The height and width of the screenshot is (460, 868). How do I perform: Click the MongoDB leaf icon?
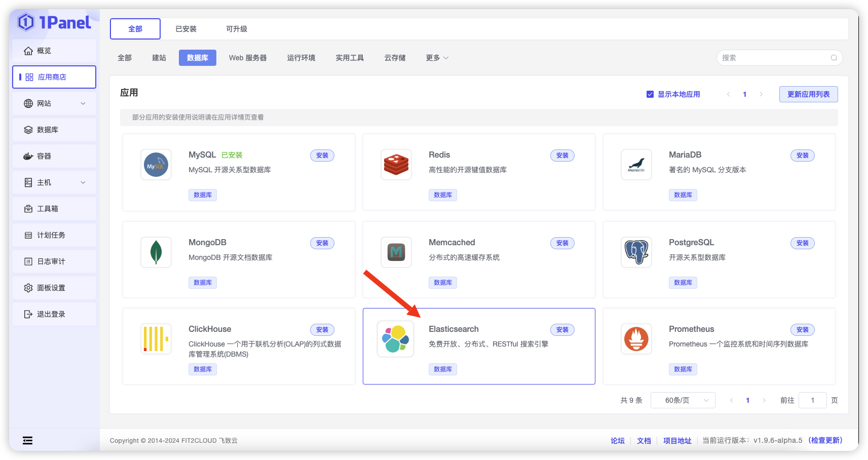(x=156, y=252)
